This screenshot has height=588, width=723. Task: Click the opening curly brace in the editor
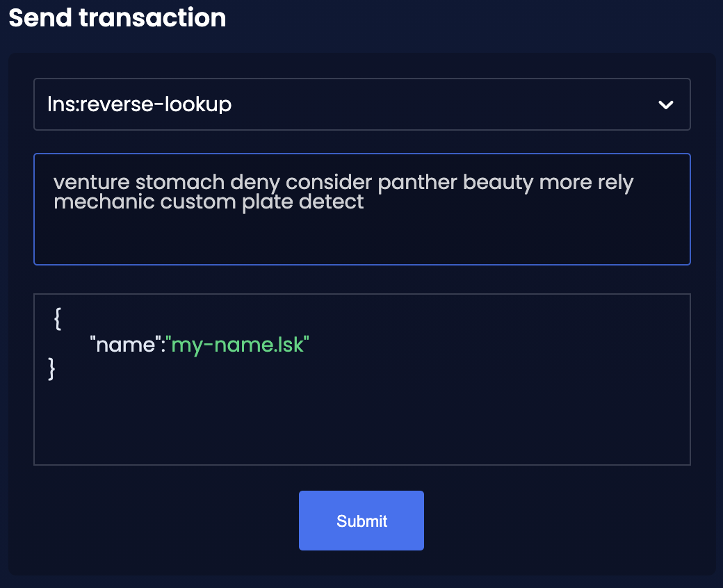point(58,318)
